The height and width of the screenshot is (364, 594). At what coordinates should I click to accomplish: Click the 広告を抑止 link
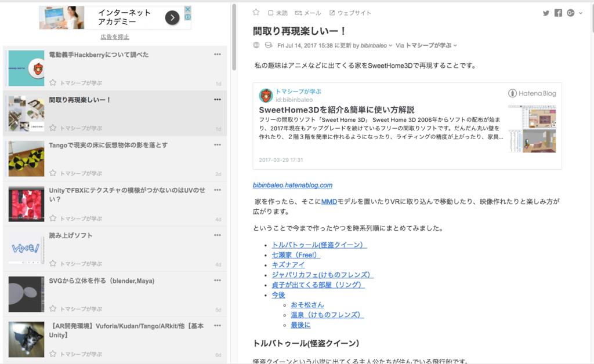pyautogui.click(x=115, y=37)
